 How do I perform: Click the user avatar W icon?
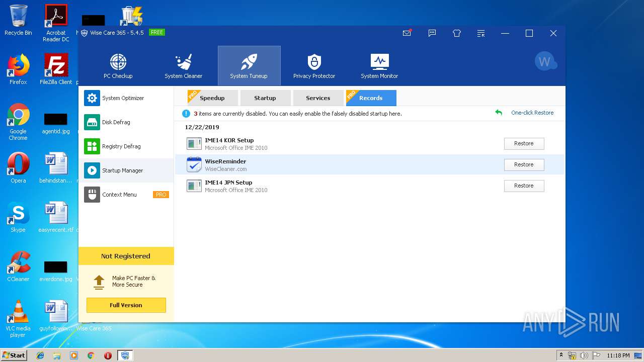[x=545, y=61]
